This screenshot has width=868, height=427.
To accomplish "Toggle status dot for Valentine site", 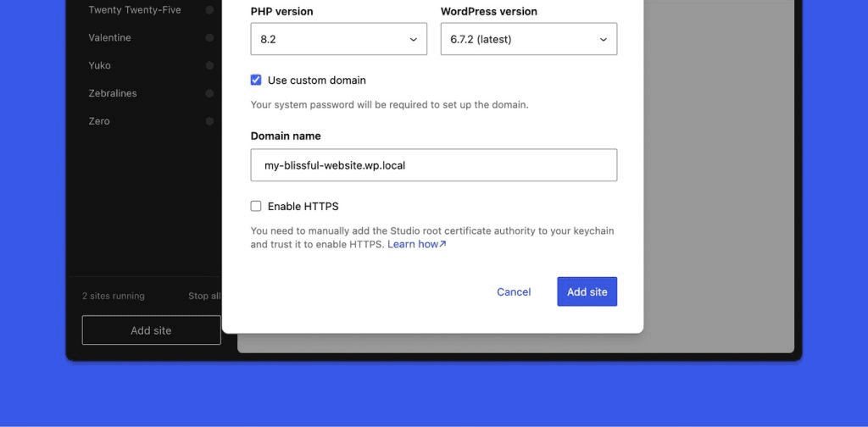I will tap(210, 37).
